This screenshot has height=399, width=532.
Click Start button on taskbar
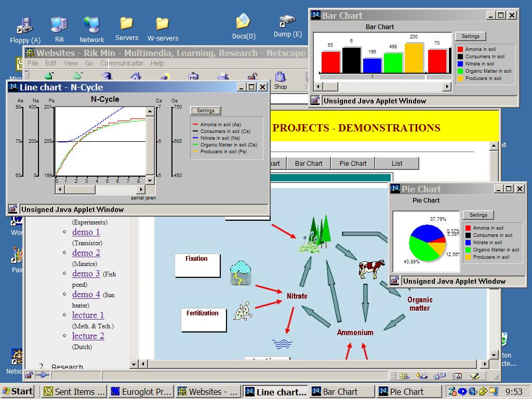click(18, 392)
